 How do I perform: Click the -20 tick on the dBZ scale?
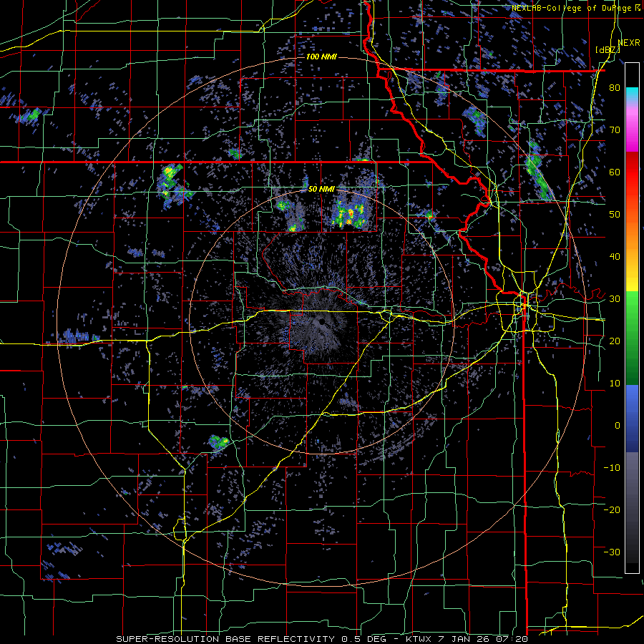coord(612,509)
